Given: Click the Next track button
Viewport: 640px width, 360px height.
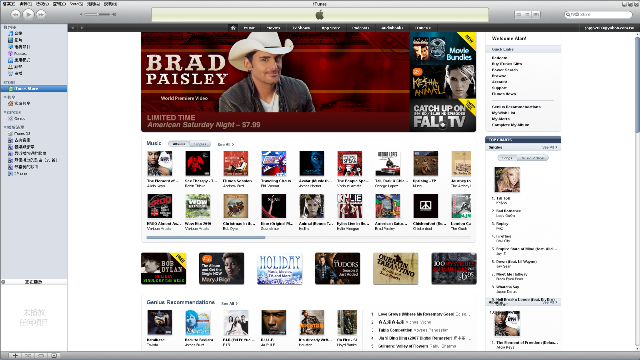Looking at the screenshot, I should (41, 14).
